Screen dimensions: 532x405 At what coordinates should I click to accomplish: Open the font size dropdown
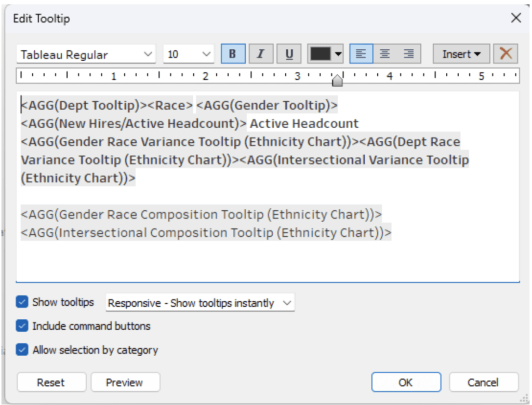[207, 53]
